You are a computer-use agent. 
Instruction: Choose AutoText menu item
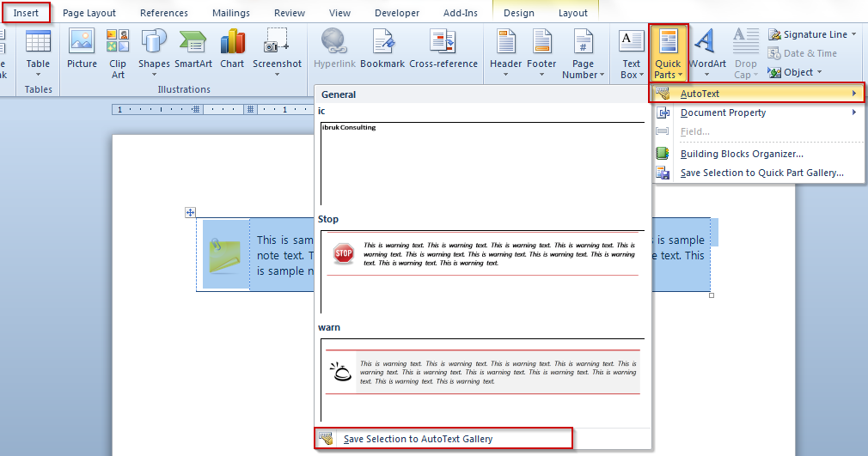(x=757, y=94)
